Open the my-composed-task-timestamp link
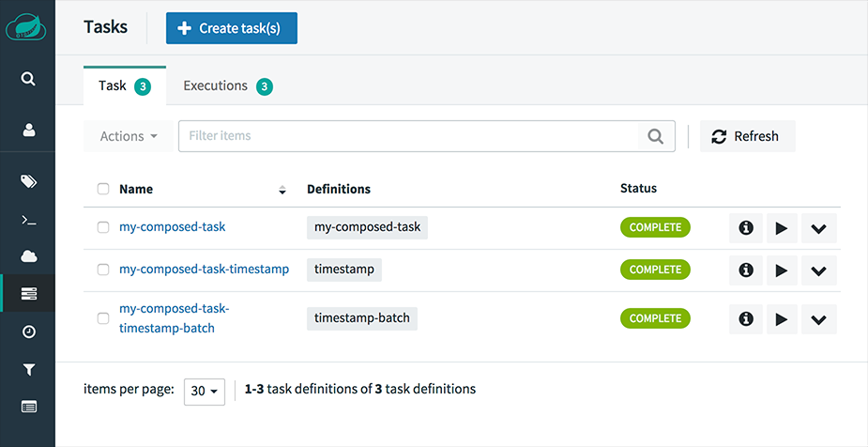The height and width of the screenshot is (447, 868). (204, 270)
